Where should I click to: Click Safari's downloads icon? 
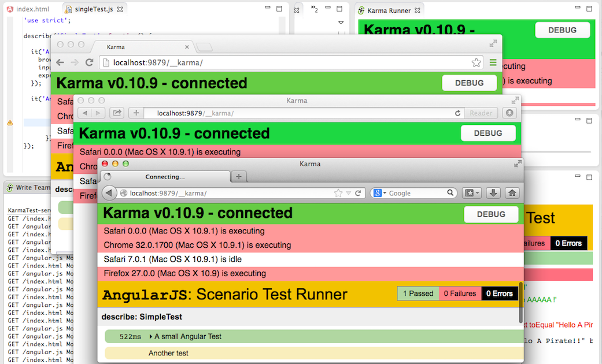click(x=509, y=113)
